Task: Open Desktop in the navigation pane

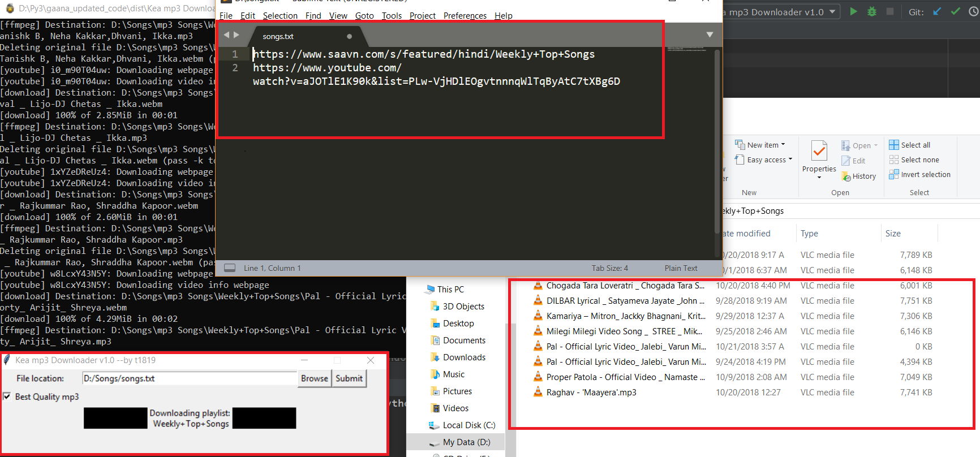Action: point(458,323)
